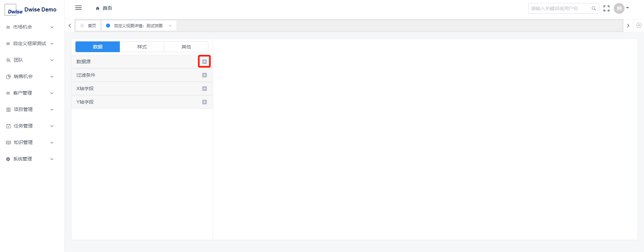This screenshot has height=252, width=644.
Task: Open the 首页 page tab
Action: [88, 26]
